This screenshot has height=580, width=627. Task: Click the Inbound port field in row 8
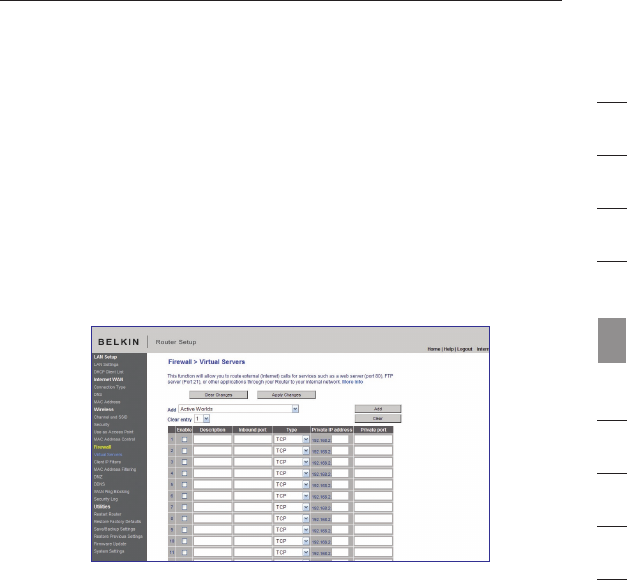[253, 518]
